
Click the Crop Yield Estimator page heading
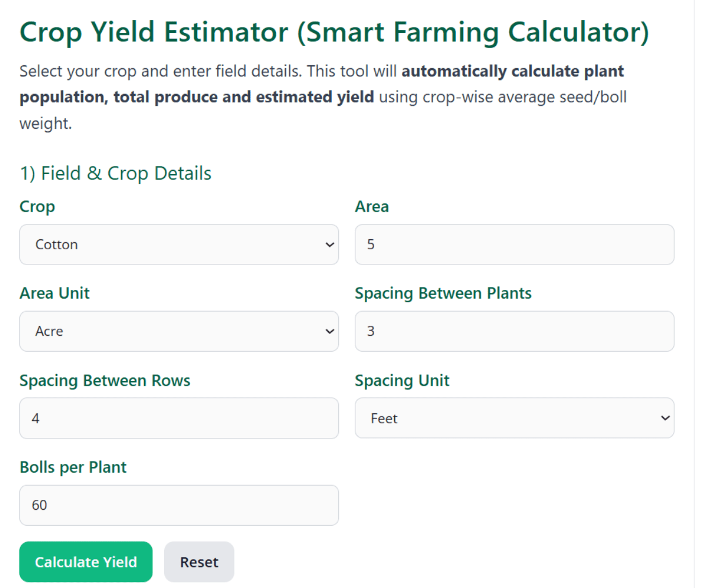pos(334,32)
